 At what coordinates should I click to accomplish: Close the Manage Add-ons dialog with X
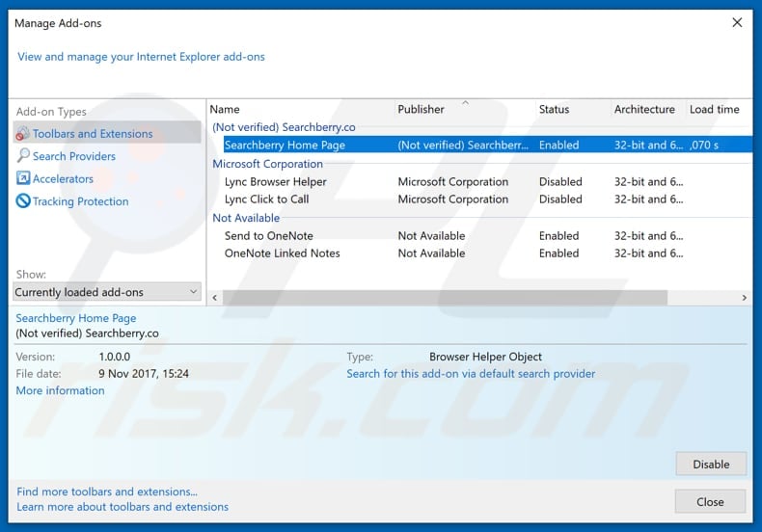[737, 22]
